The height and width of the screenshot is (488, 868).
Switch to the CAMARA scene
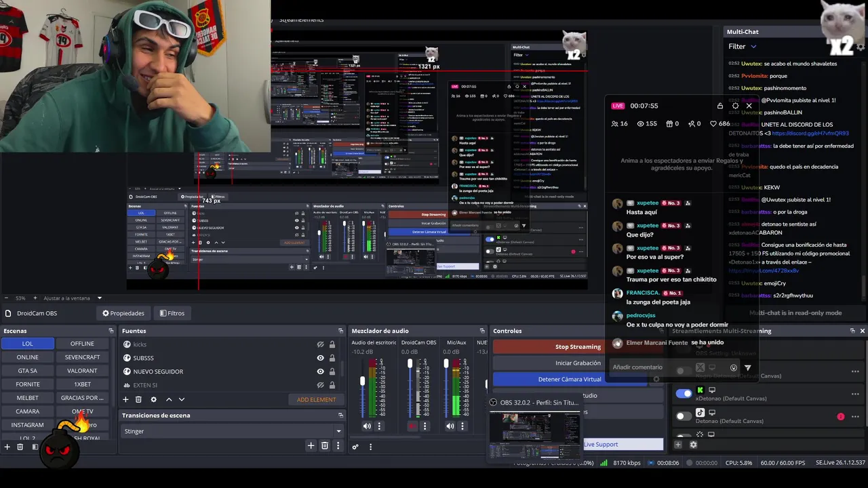click(x=27, y=411)
